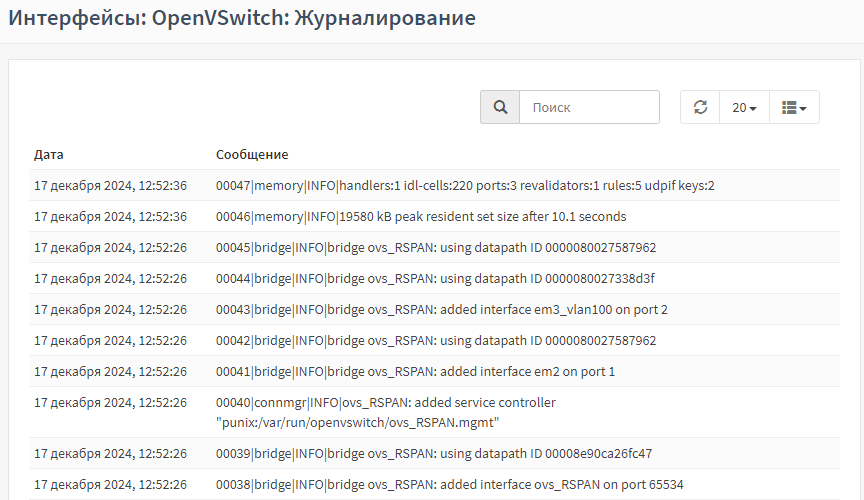Open the column list selector dropdown
The image size is (864, 500).
coord(794,107)
